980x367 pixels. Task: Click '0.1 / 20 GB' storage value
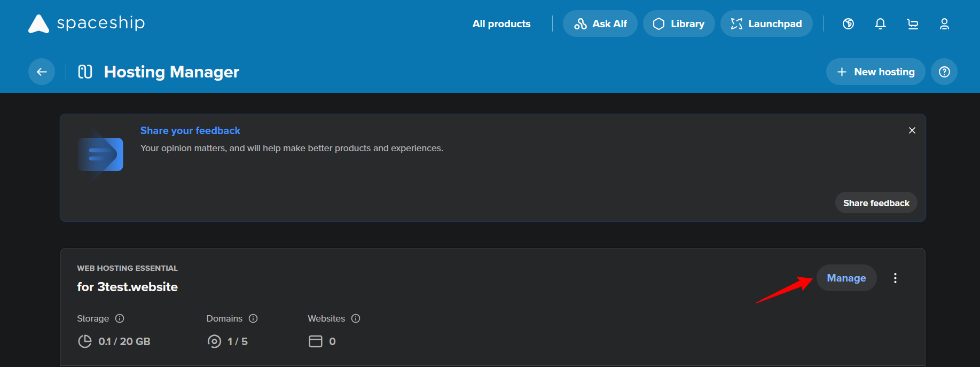click(124, 341)
